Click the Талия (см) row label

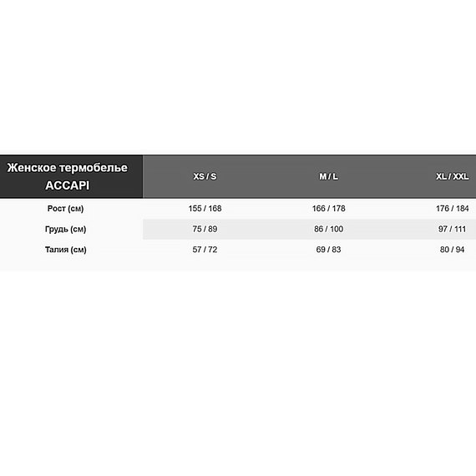66,250
